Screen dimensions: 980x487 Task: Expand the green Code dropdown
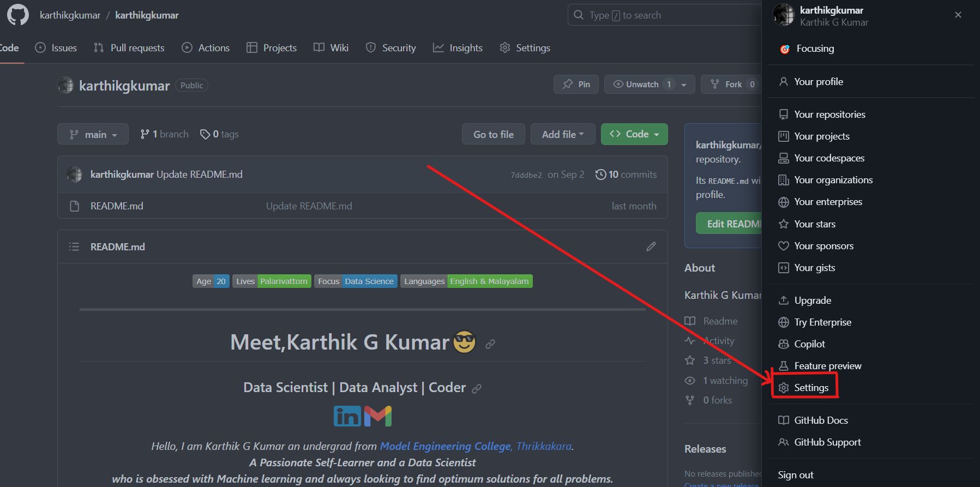pyautogui.click(x=634, y=134)
